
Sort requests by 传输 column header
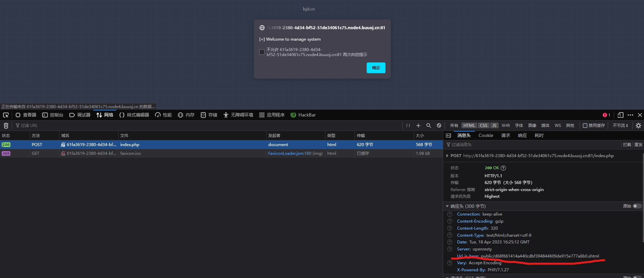tap(384, 136)
